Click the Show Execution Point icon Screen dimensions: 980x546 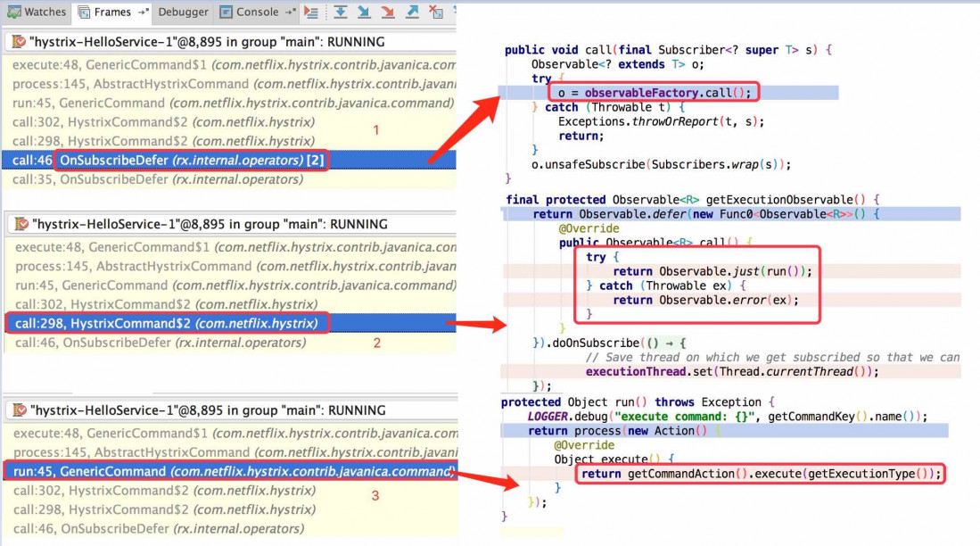[311, 12]
